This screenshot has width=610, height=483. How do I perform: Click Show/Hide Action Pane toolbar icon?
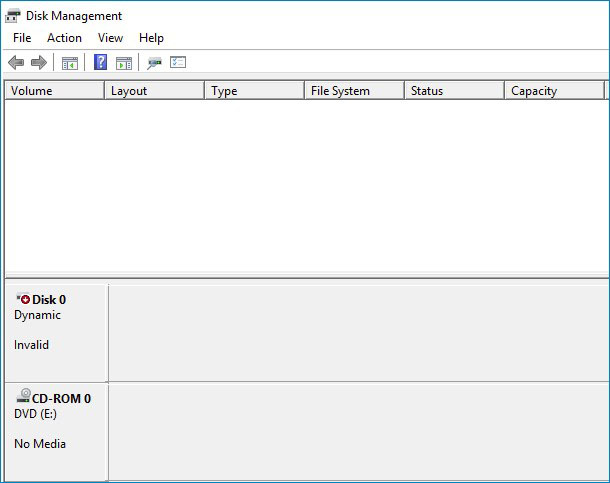pyautogui.click(x=124, y=63)
